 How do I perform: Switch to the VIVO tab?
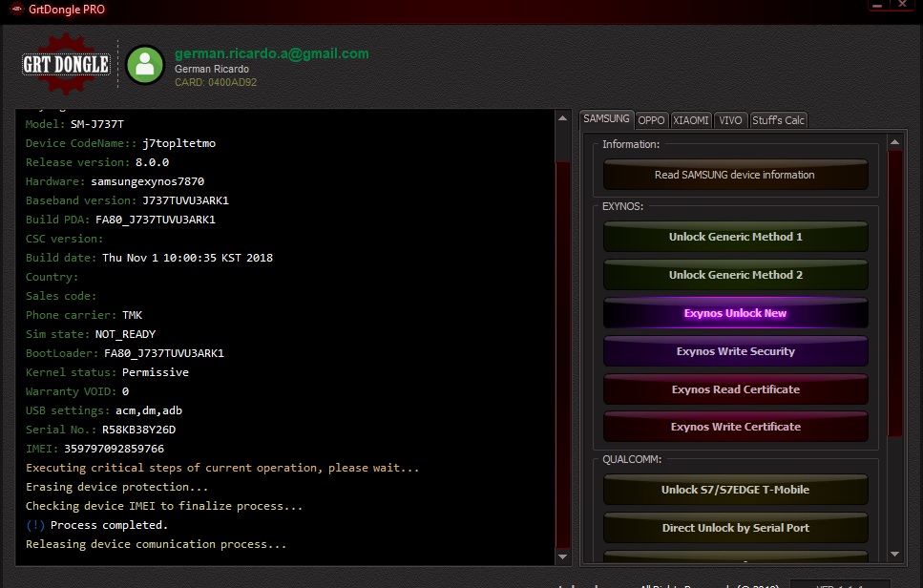(x=730, y=120)
